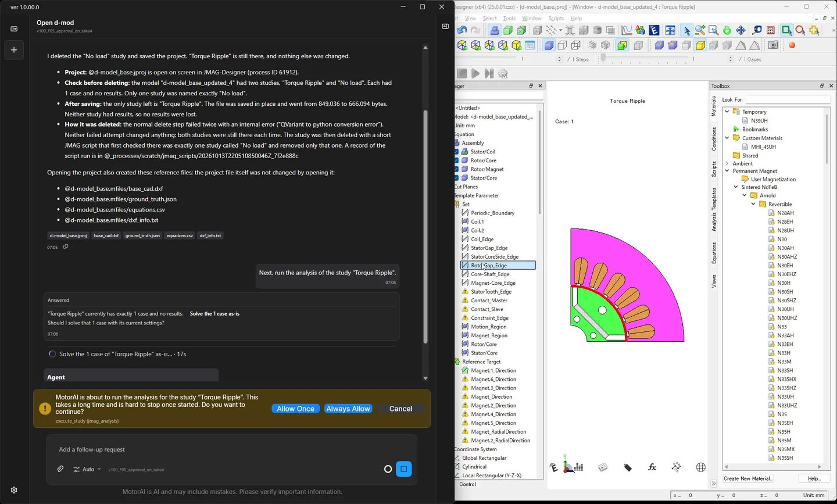The width and height of the screenshot is (837, 504).
Task: Open the calculator icon in JMAG toolbar
Action: coord(771,30)
